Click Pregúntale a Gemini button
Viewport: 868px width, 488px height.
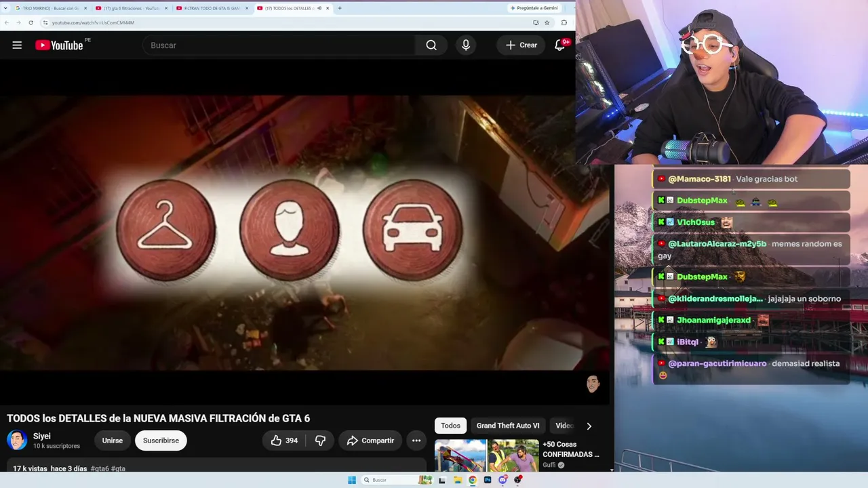534,8
